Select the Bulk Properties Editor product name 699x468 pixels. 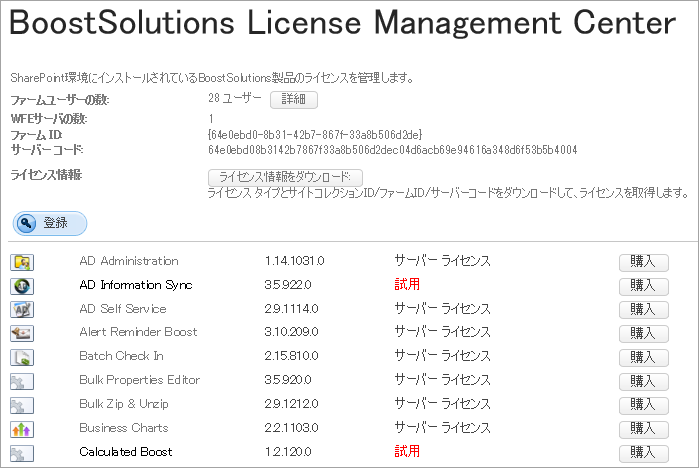click(x=140, y=380)
